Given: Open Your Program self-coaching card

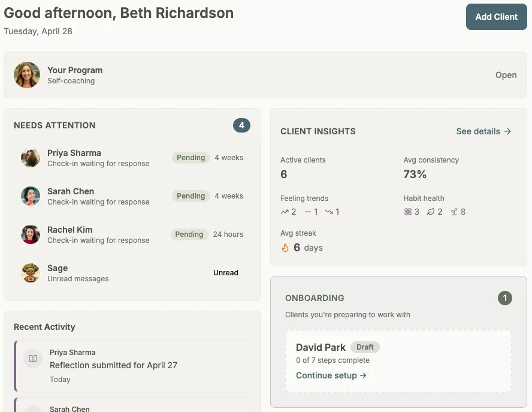Looking at the screenshot, I should tap(265, 75).
